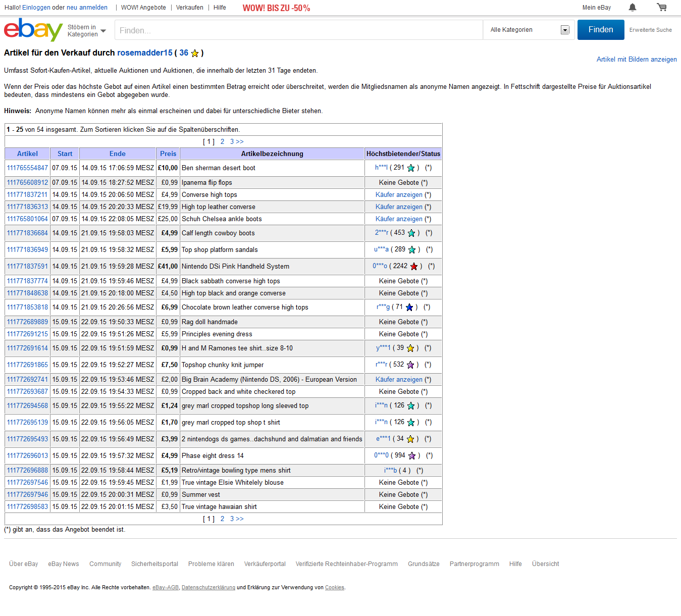Open Hilfe in the top bar
This screenshot has width=681, height=616.
[x=220, y=8]
